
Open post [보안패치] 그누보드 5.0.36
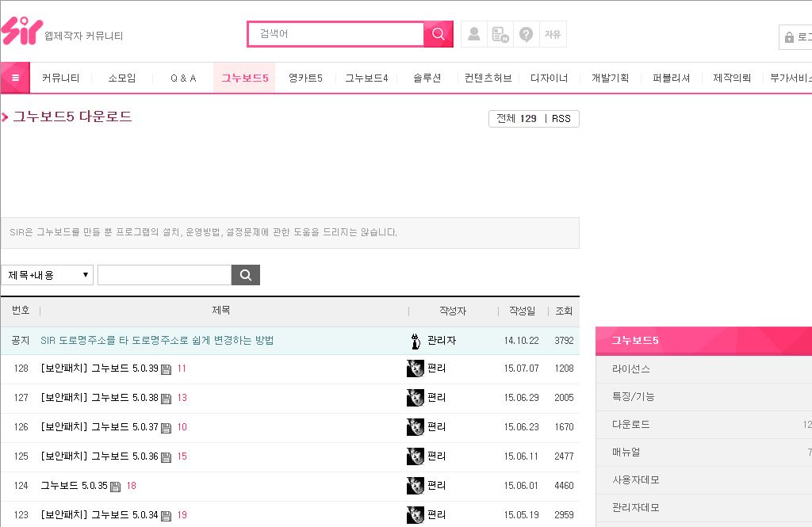[x=99, y=456]
